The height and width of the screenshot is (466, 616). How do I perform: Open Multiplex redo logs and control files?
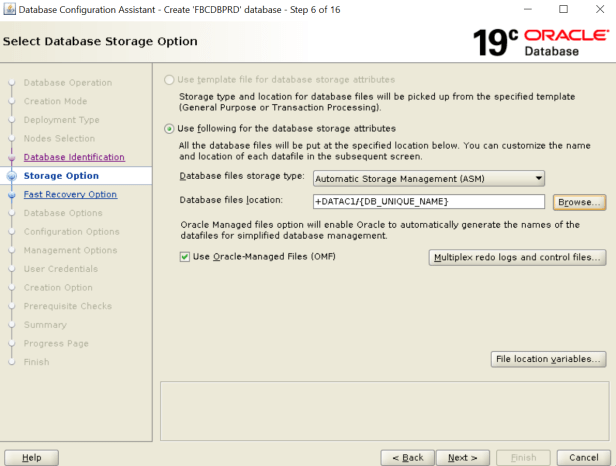(x=517, y=257)
